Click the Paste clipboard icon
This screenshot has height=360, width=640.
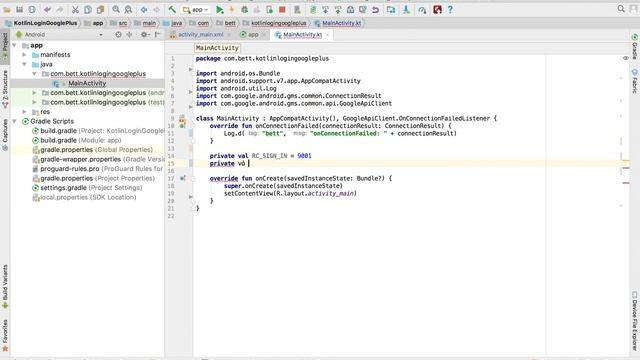(x=100, y=9)
